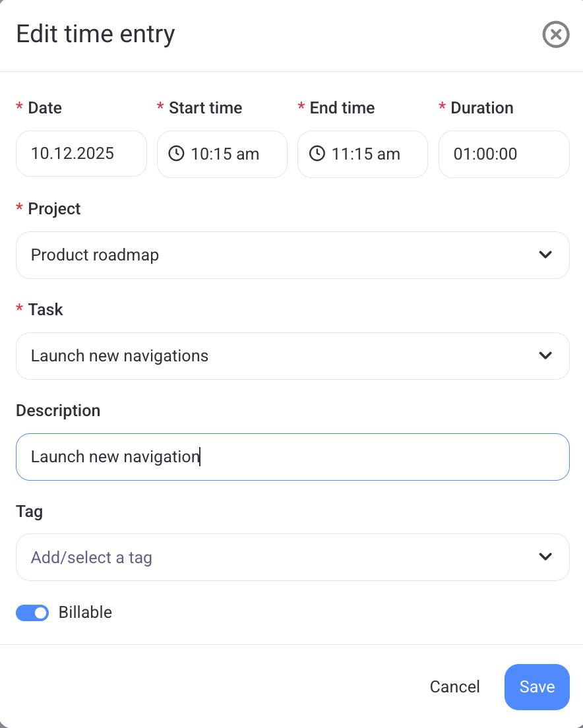Toggle the Billable switch off

click(32, 613)
